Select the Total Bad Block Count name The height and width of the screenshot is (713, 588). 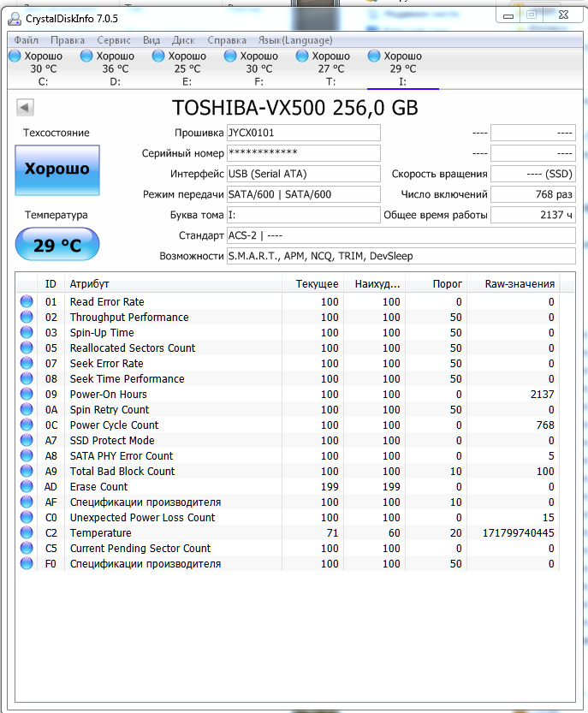[122, 471]
